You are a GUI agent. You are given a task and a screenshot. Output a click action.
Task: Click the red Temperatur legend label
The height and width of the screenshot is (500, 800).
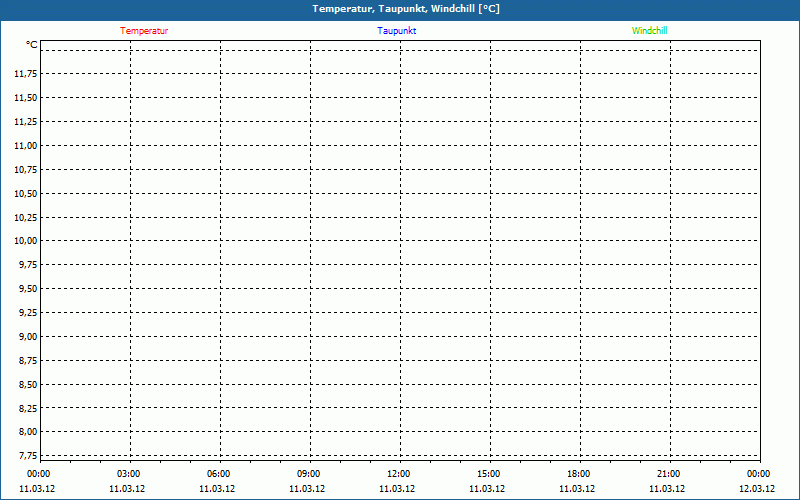(x=144, y=31)
